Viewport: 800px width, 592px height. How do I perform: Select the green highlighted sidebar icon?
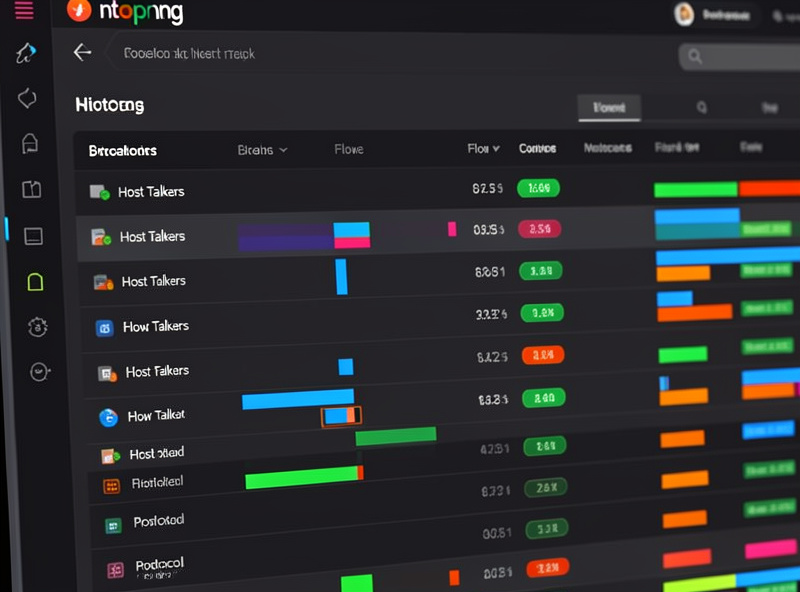point(35,282)
